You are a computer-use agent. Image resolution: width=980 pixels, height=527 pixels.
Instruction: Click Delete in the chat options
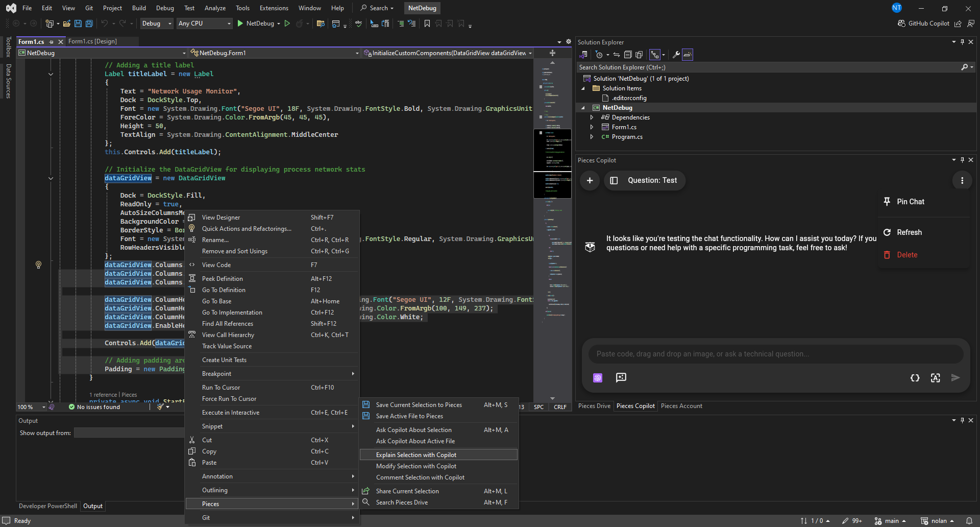924,255
